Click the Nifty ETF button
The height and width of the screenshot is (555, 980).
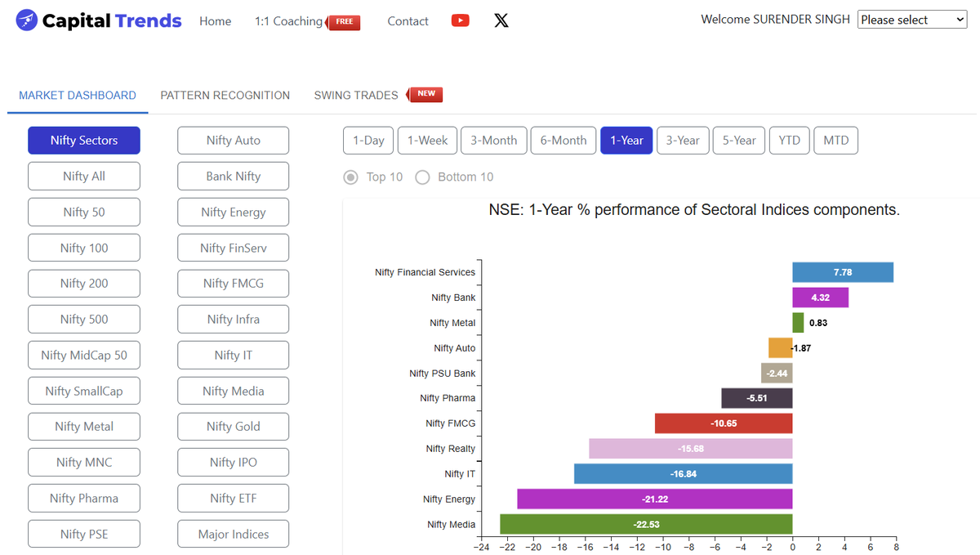pyautogui.click(x=234, y=499)
